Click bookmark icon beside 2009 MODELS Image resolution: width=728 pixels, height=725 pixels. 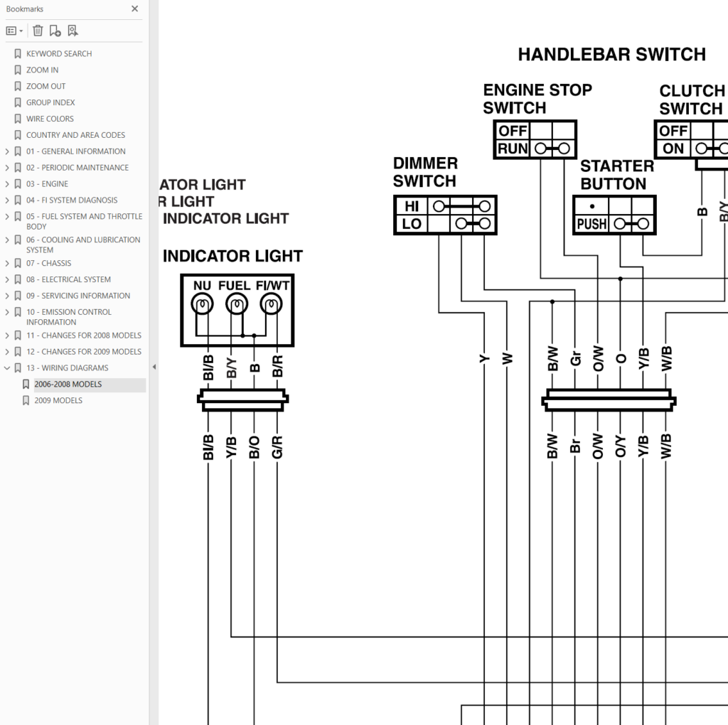(x=26, y=401)
